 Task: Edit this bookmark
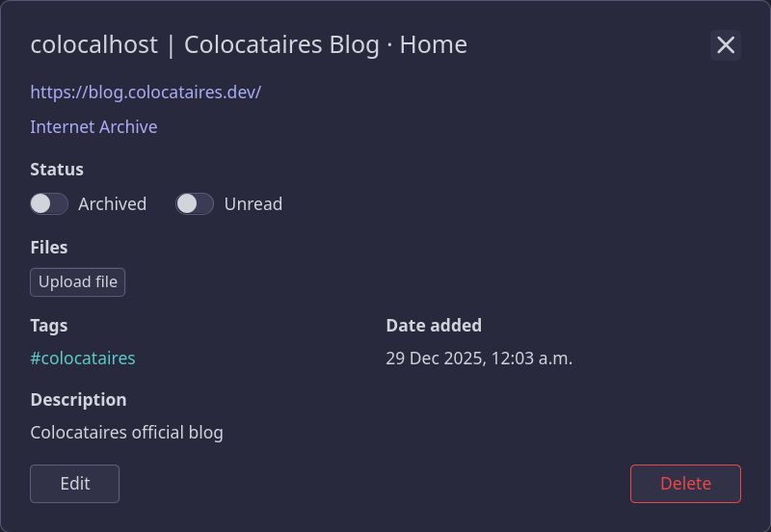coord(75,484)
